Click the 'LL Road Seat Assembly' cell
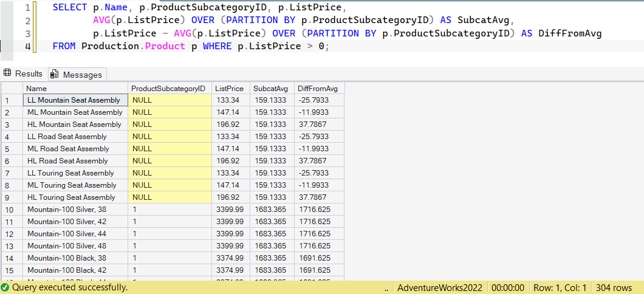The height and width of the screenshot is (294, 644). pos(75,137)
